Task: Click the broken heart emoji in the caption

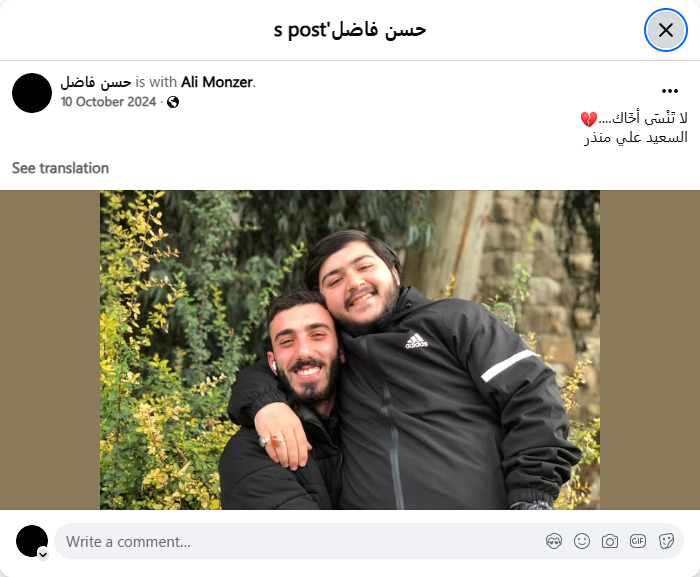Action: [x=588, y=119]
